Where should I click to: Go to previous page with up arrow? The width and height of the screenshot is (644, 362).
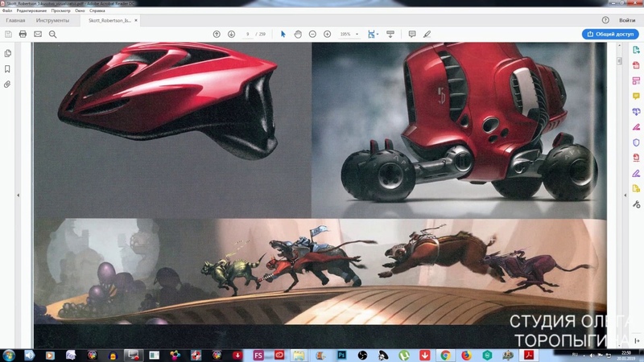(x=217, y=35)
